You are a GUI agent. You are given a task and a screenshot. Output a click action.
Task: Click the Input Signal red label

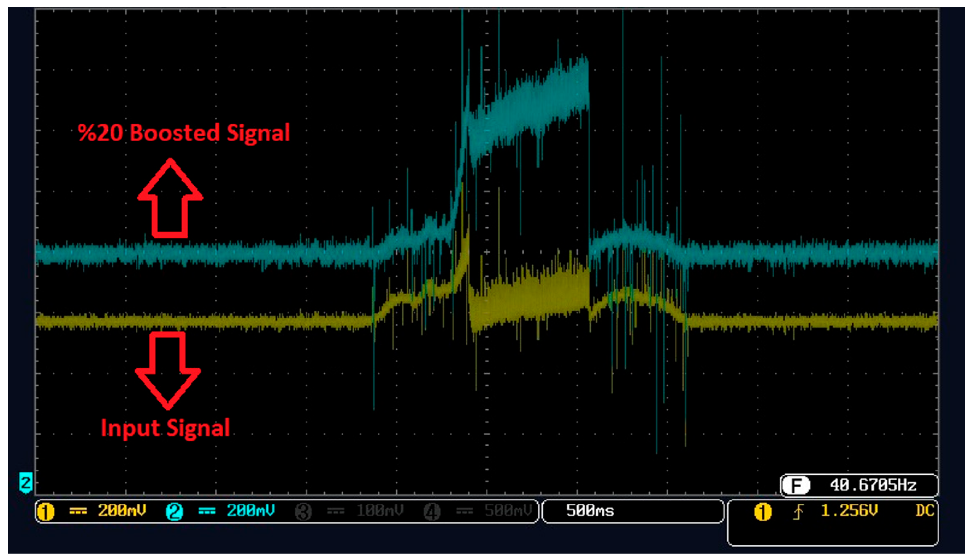tap(165, 428)
